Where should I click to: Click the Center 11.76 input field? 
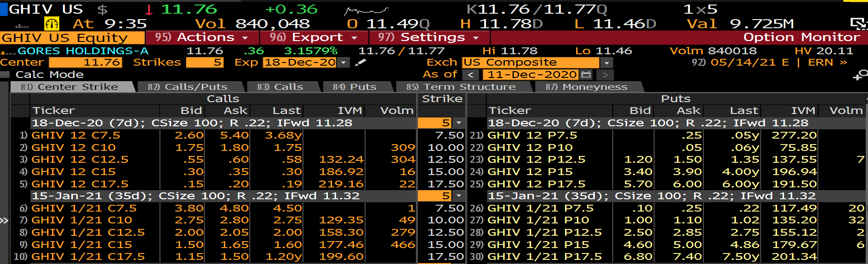pos(86,62)
